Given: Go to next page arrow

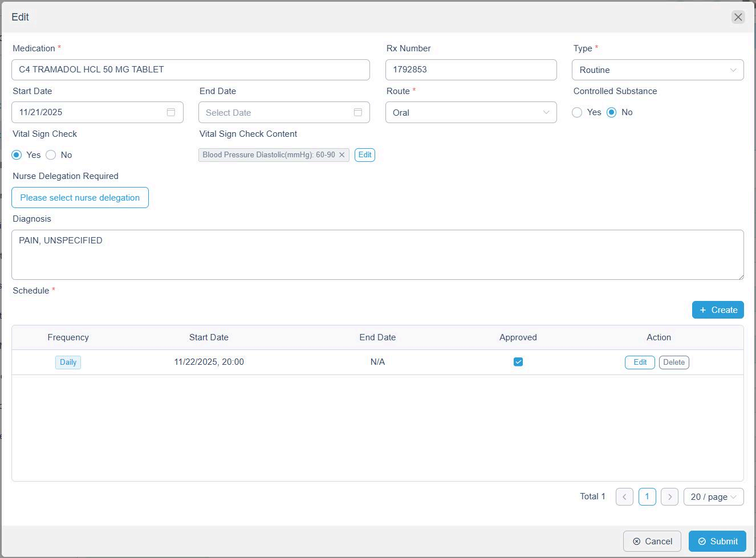Looking at the screenshot, I should click(x=669, y=496).
